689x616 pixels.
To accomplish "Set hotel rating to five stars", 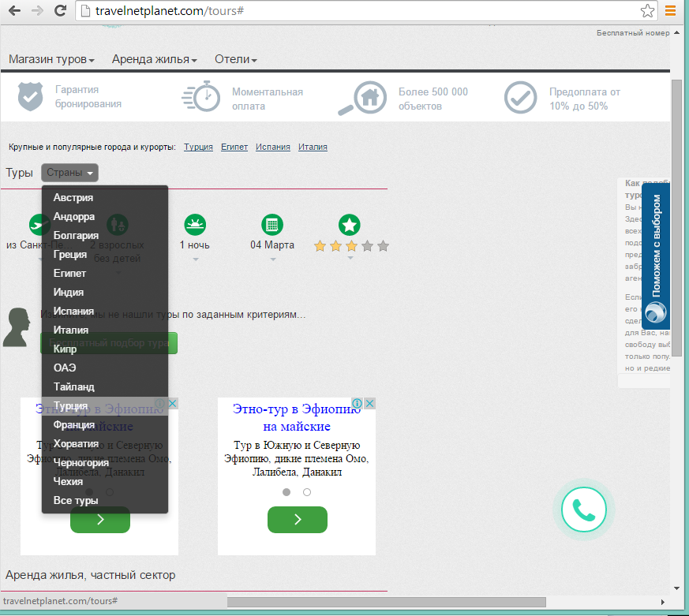I will (384, 246).
